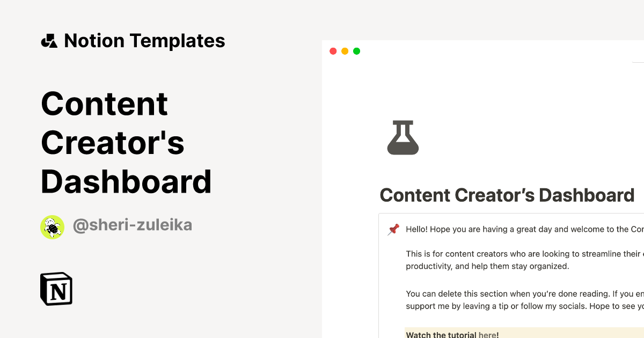Viewport: 644px width, 338px height.
Task: Click the Notion Templates logo mark
Action: pos(49,40)
